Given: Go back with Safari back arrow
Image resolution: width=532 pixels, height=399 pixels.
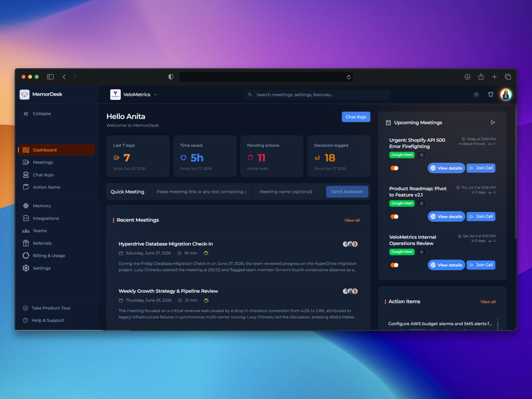Looking at the screenshot, I should [x=64, y=77].
